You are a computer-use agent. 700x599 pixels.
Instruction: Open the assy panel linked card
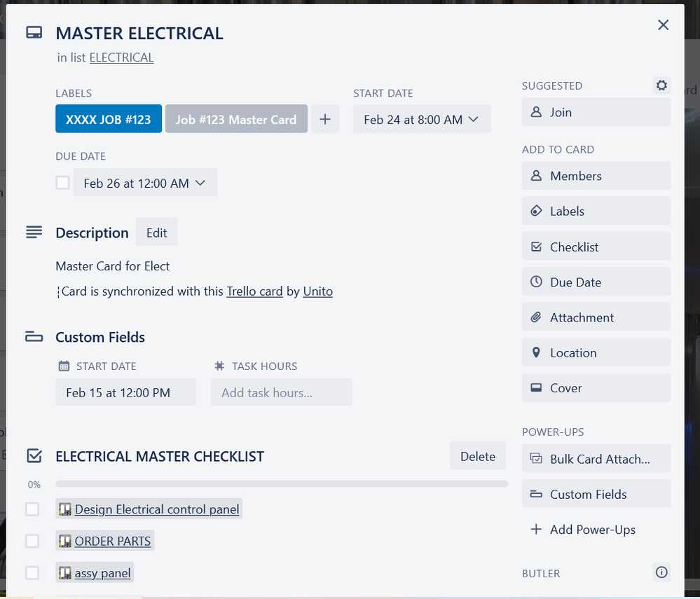[x=103, y=572]
